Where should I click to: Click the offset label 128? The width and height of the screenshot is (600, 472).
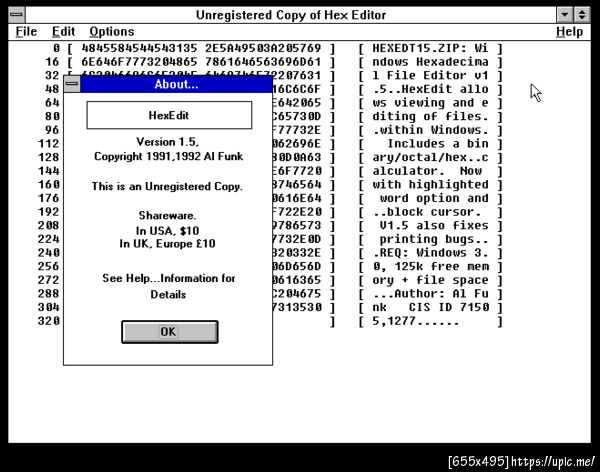click(49, 157)
